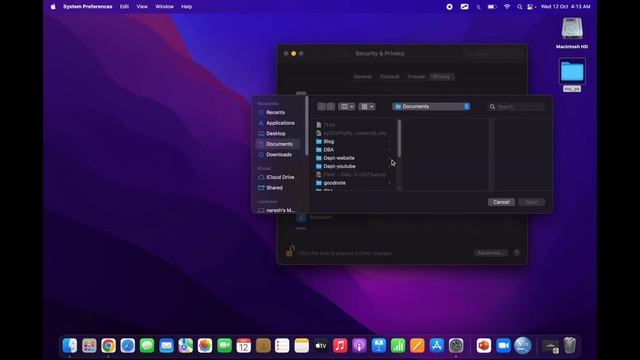640x360 pixels.
Task: Open the Documents location popup menu
Action: pyautogui.click(x=431, y=107)
